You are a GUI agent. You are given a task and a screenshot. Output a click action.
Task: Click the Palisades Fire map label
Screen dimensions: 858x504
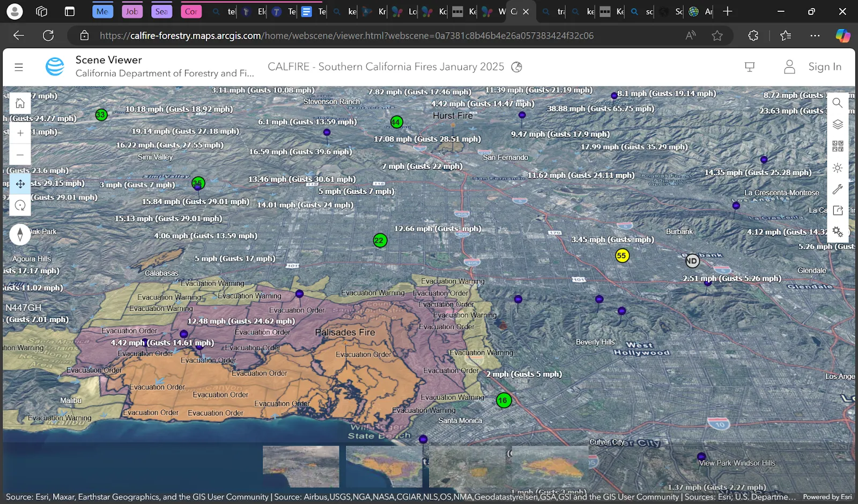tap(345, 332)
